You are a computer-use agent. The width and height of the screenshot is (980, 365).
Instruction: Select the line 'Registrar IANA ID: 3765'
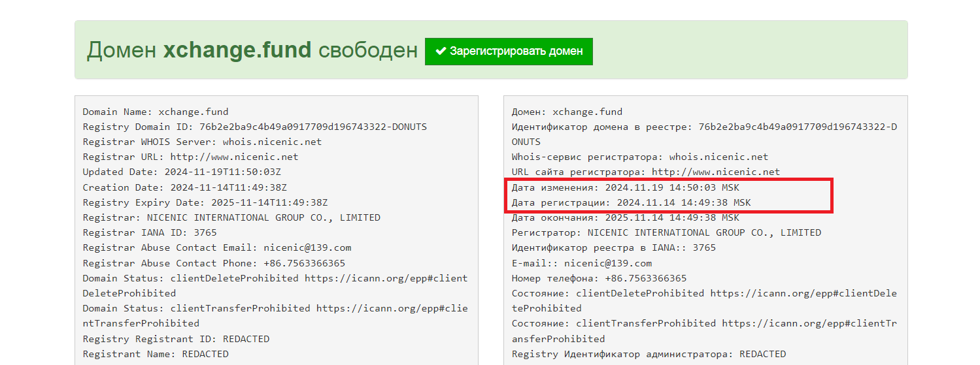(x=150, y=232)
